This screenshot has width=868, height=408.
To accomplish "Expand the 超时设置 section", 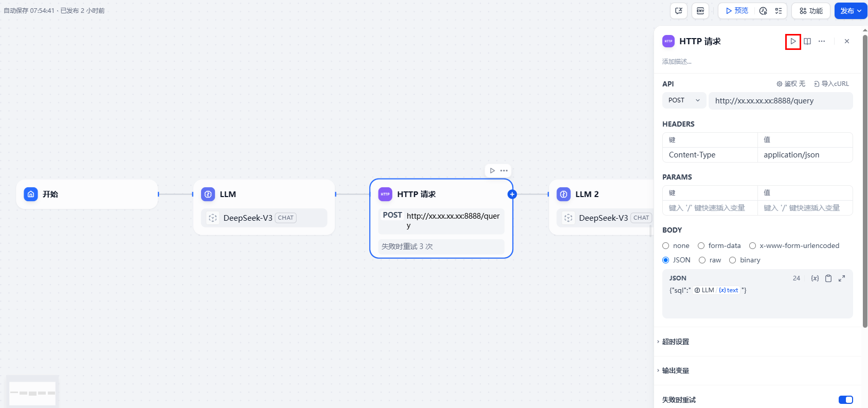I will 675,342.
